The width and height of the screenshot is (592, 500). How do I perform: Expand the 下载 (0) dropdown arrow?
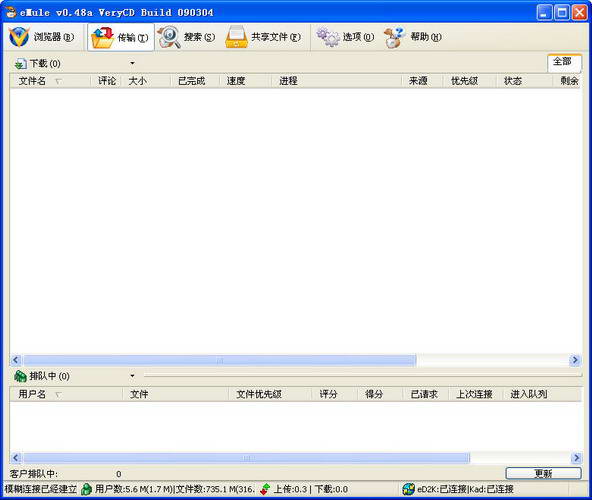click(132, 63)
